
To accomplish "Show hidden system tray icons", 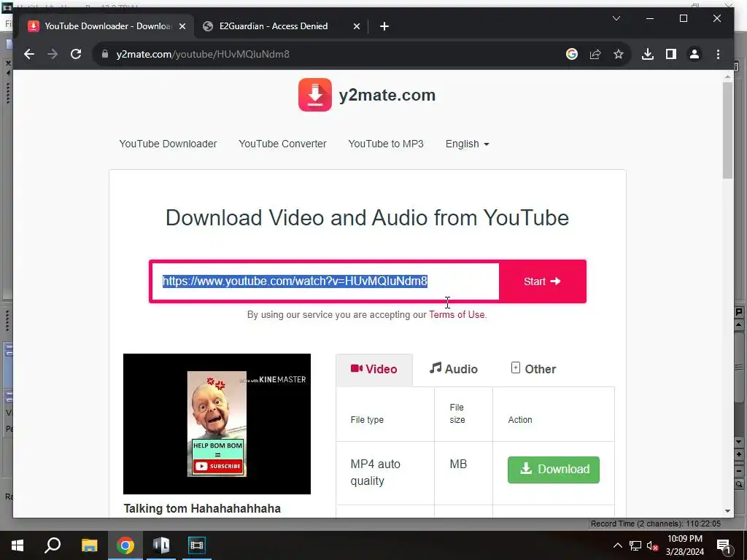I will (617, 545).
